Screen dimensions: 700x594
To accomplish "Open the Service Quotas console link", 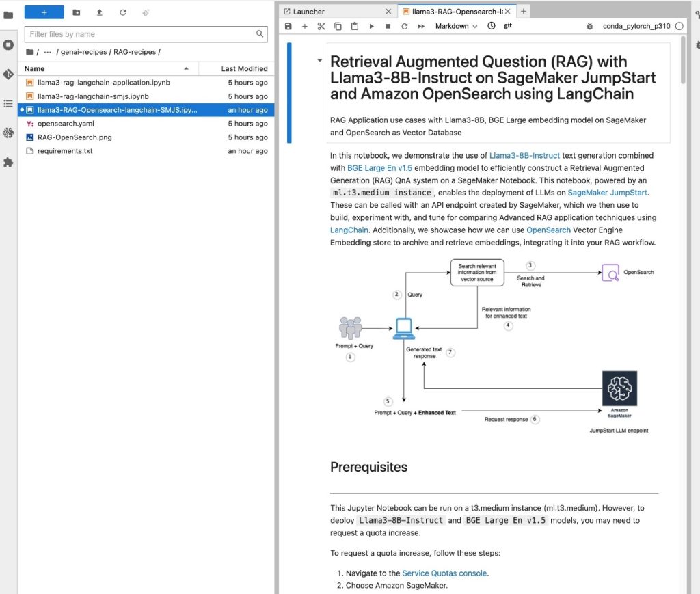I will (444, 573).
